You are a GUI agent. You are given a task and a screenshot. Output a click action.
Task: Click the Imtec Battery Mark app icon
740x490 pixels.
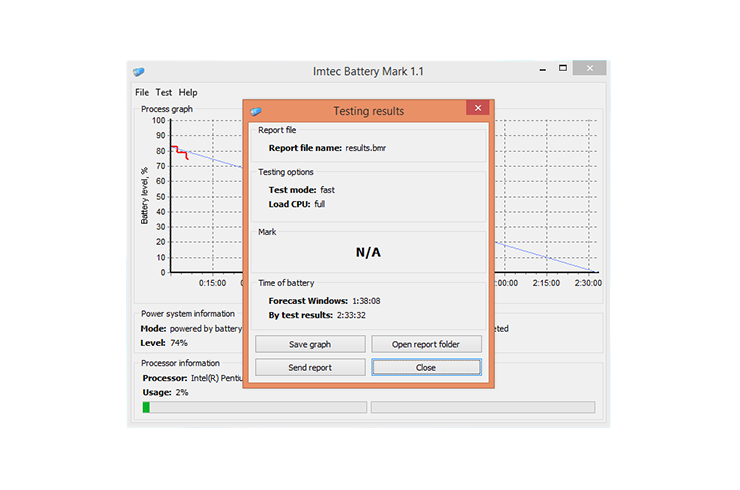click(x=139, y=72)
